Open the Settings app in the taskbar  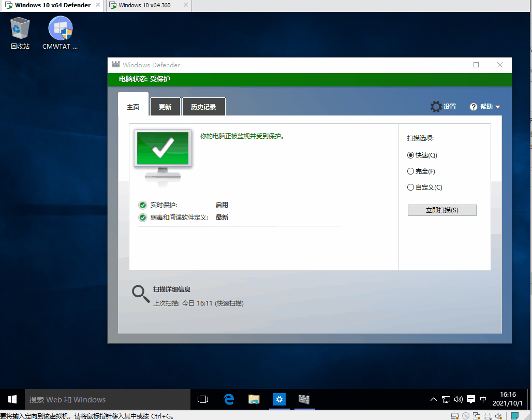(x=279, y=399)
